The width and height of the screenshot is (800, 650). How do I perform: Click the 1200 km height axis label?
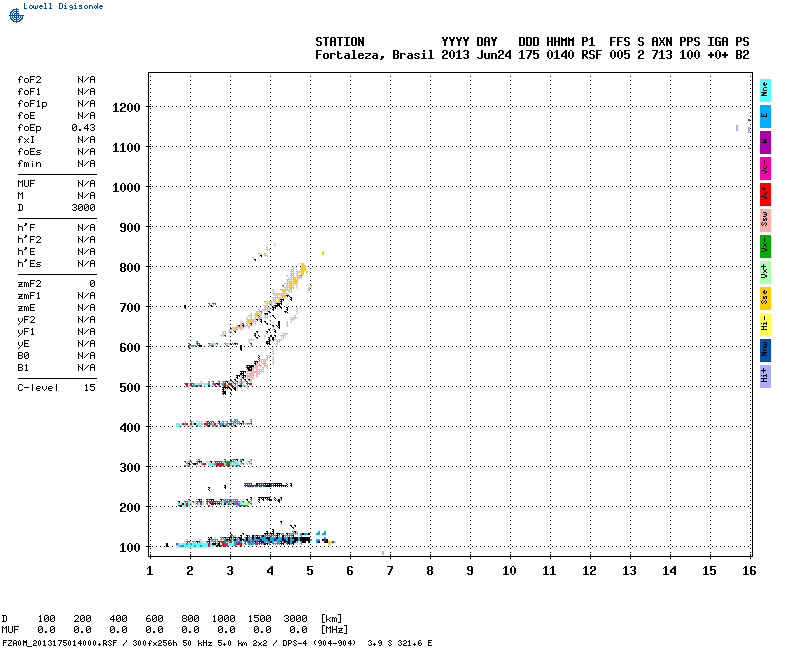pyautogui.click(x=127, y=108)
